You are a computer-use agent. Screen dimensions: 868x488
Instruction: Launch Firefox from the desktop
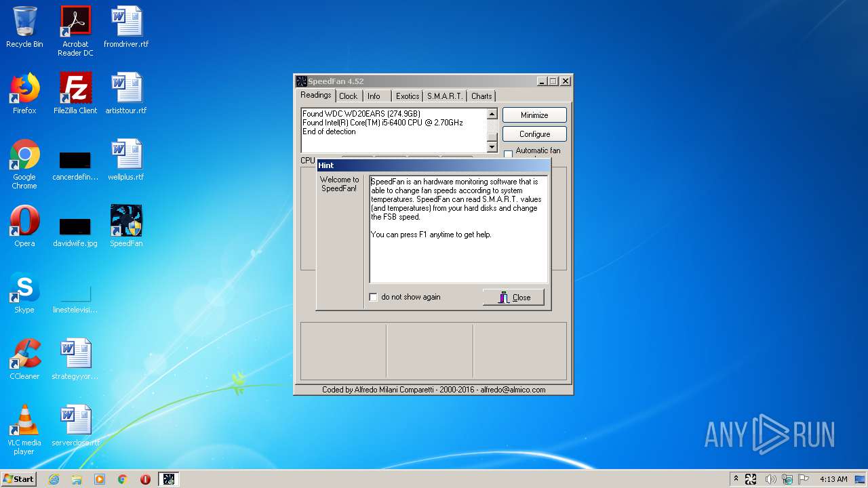tap(24, 94)
